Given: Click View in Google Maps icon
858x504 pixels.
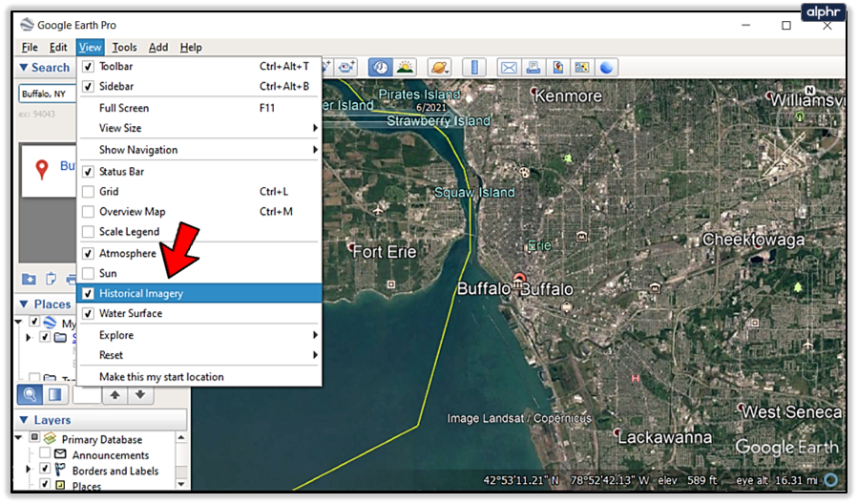Looking at the screenshot, I should click(581, 68).
